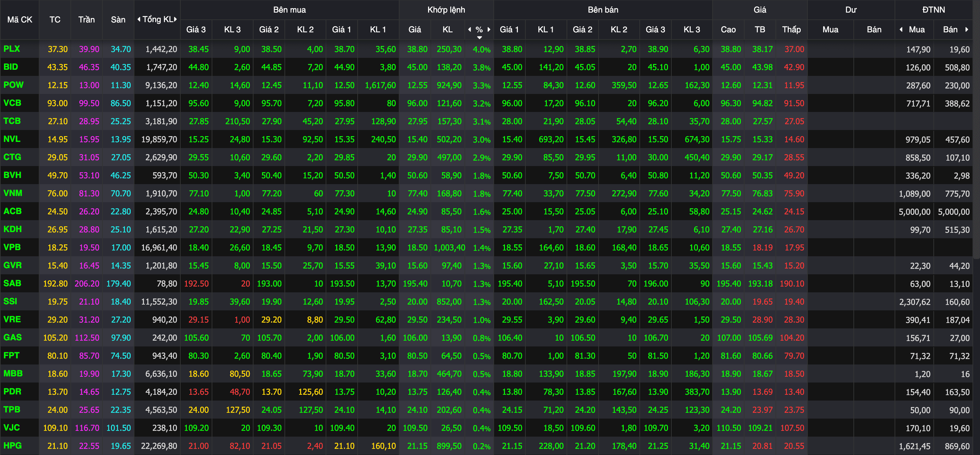This screenshot has height=455, width=980.
Task: Click PLX's change percentage 4.0%
Action: [481, 49]
